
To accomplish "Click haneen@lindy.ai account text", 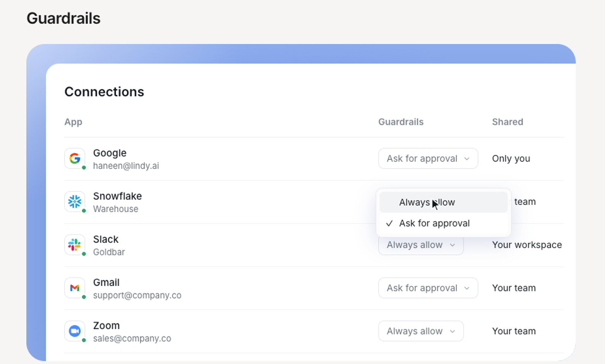I will coord(126,166).
